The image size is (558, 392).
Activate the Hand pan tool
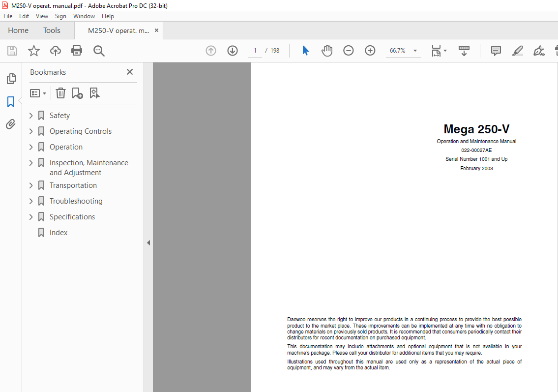[x=326, y=51]
